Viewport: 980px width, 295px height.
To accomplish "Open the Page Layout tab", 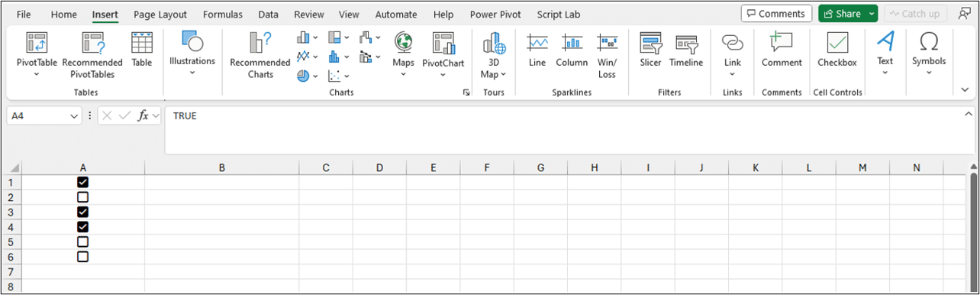I will (160, 15).
